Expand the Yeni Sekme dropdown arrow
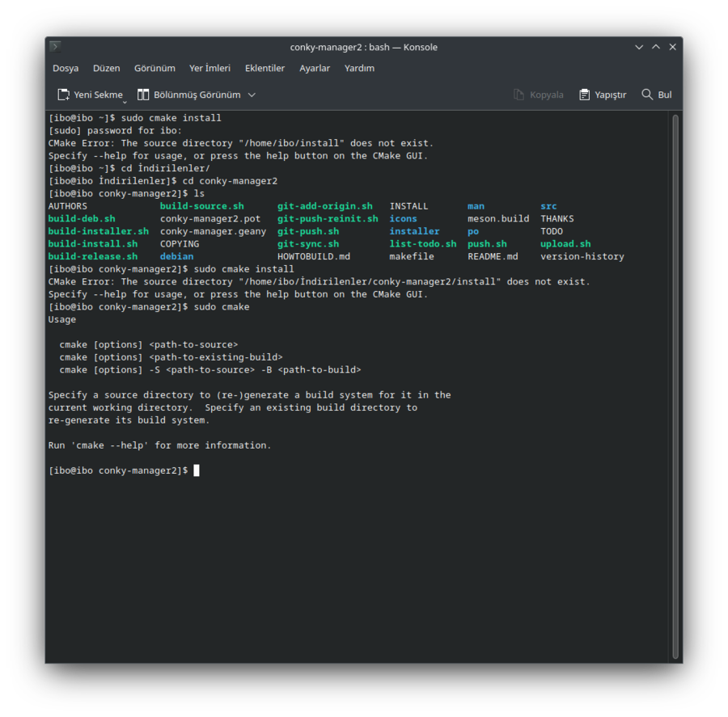Viewport: 728px width, 717px height. 125,102
